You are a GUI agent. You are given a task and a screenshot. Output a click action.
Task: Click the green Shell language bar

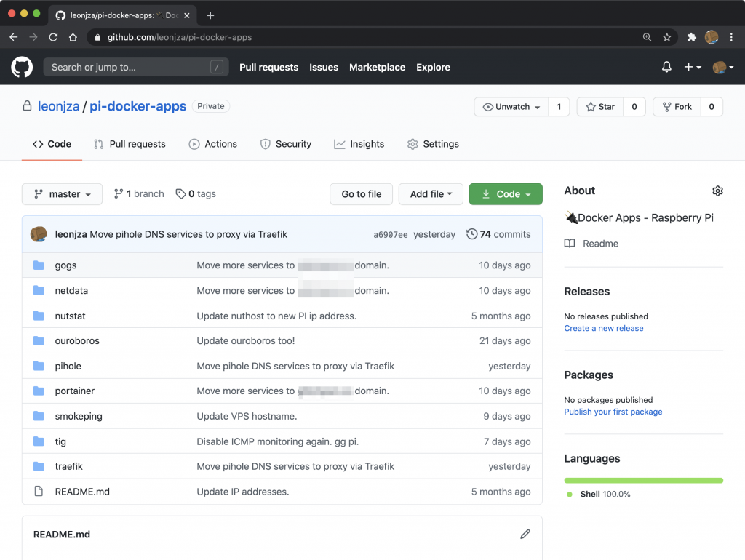click(643, 480)
